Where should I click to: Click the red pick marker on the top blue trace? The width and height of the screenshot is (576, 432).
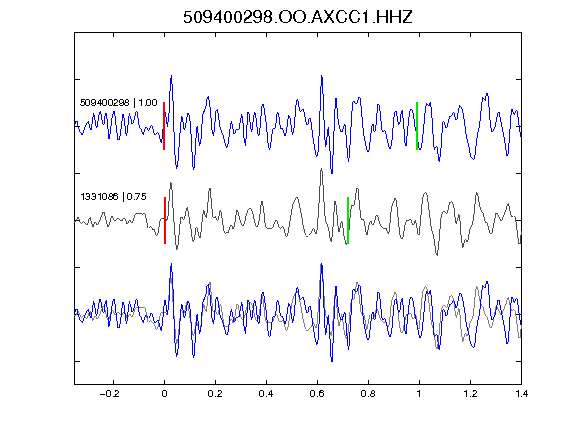click(164, 126)
